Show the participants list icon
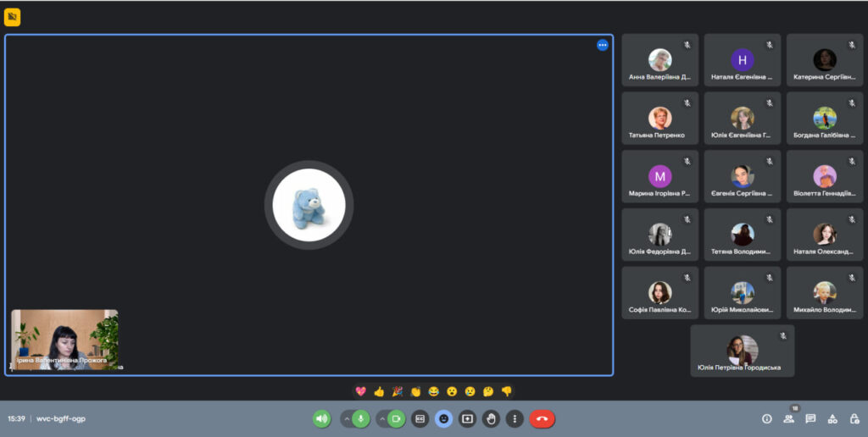868x437 pixels. (789, 418)
